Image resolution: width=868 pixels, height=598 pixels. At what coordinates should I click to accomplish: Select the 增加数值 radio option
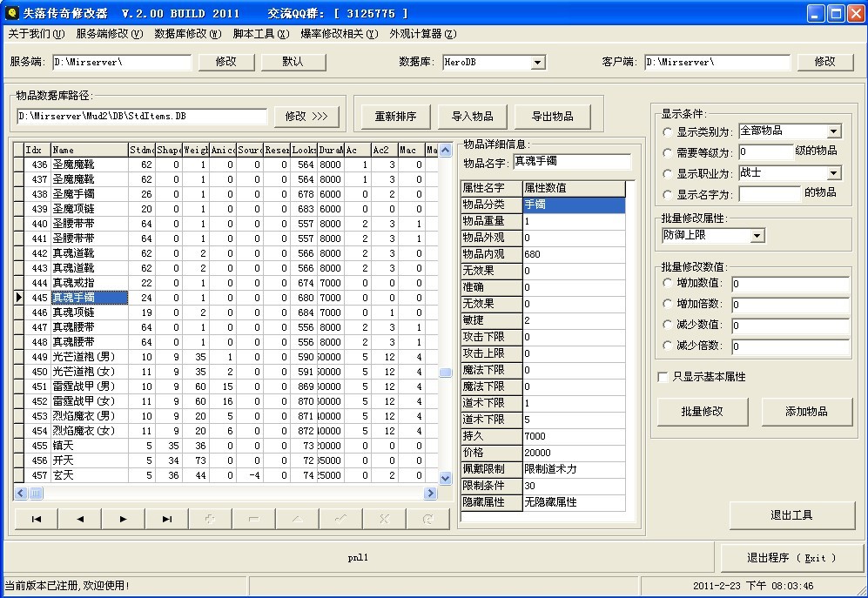point(668,283)
